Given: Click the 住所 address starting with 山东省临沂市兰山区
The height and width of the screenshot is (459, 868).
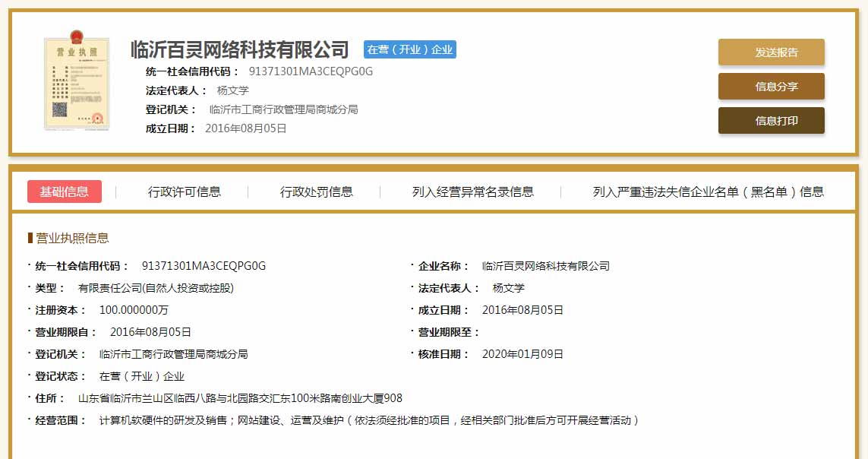Looking at the screenshot, I should pyautogui.click(x=240, y=398).
